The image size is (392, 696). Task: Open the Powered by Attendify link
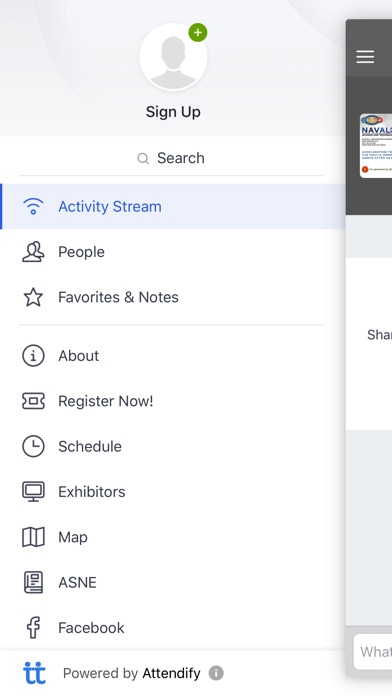coord(132,673)
